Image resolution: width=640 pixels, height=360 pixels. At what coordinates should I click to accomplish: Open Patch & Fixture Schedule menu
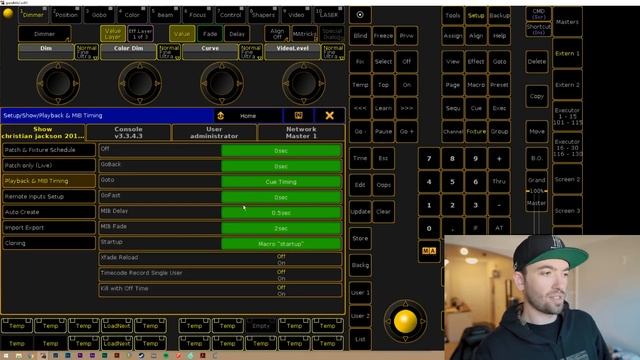[49, 150]
